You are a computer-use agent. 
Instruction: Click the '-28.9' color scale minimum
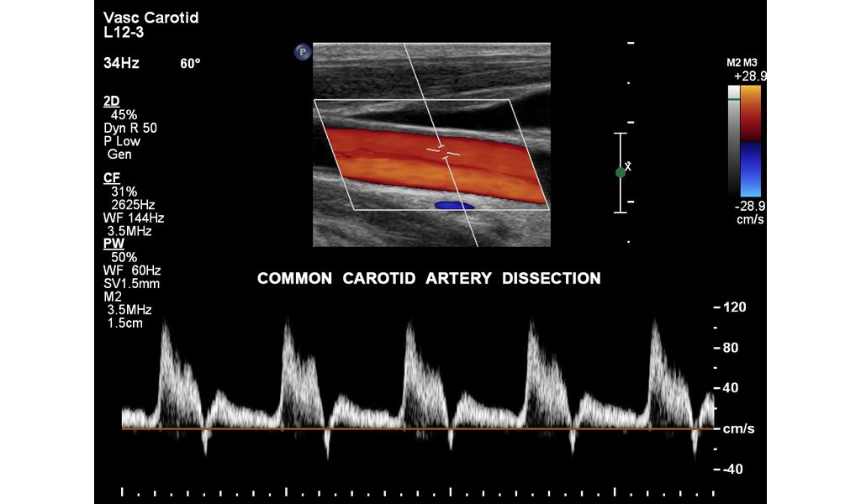click(749, 207)
